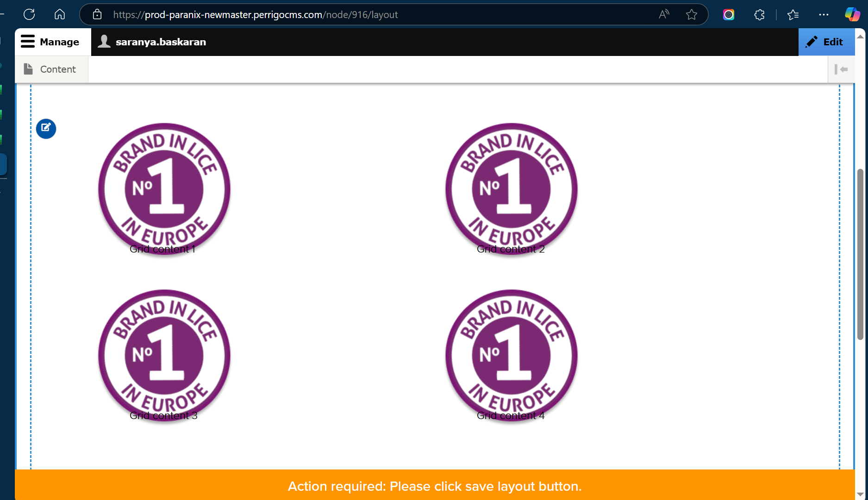
Task: Activate Read aloud icon in address bar
Action: point(664,14)
